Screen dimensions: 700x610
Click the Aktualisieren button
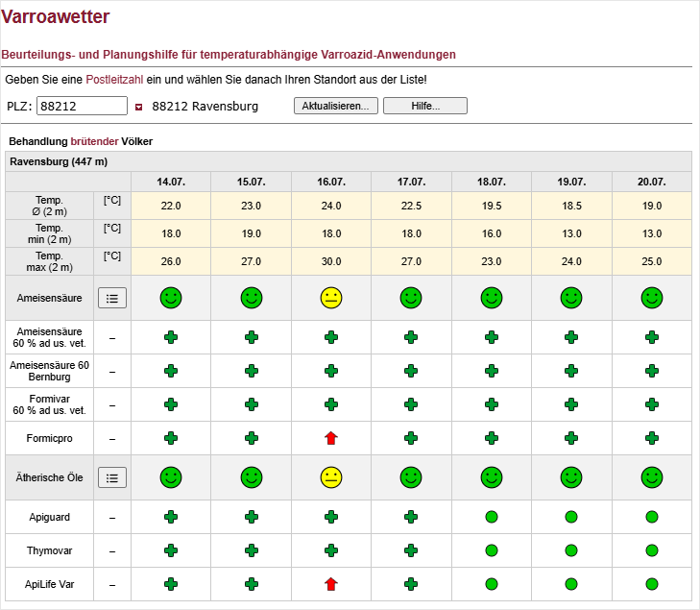336,106
